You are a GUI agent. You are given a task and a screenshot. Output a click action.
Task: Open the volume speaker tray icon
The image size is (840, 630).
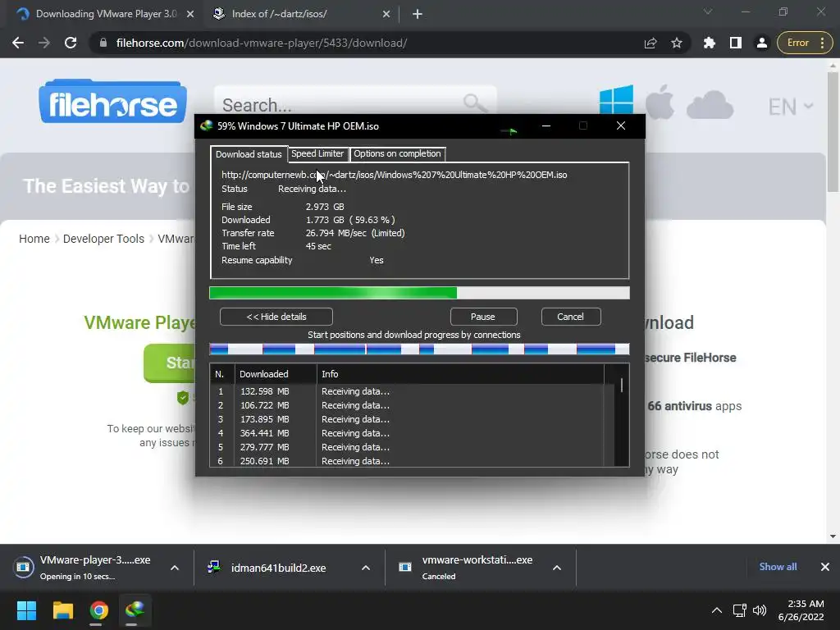(x=760, y=610)
